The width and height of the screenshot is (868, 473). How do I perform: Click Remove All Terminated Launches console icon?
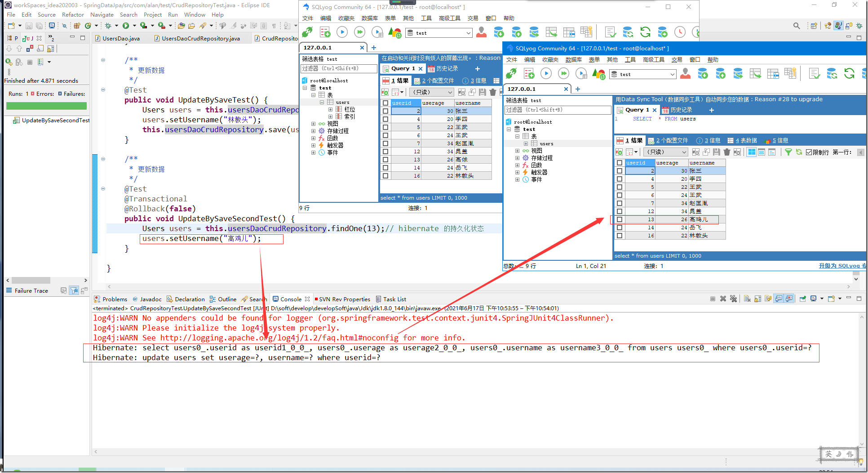point(733,299)
